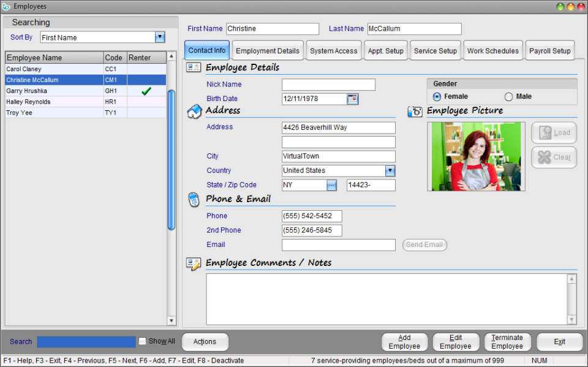Open the Payroll Setup tab
This screenshot has width=588, height=367.
550,51
